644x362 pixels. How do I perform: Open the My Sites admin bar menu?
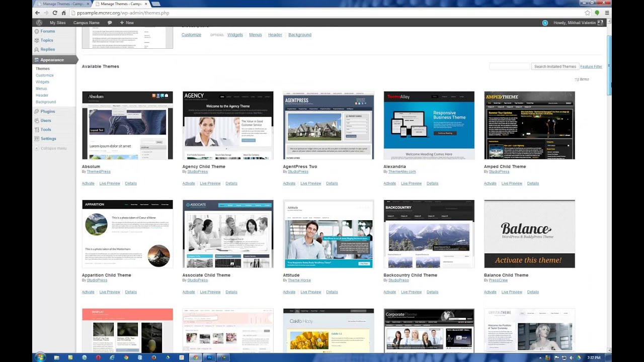click(x=57, y=23)
